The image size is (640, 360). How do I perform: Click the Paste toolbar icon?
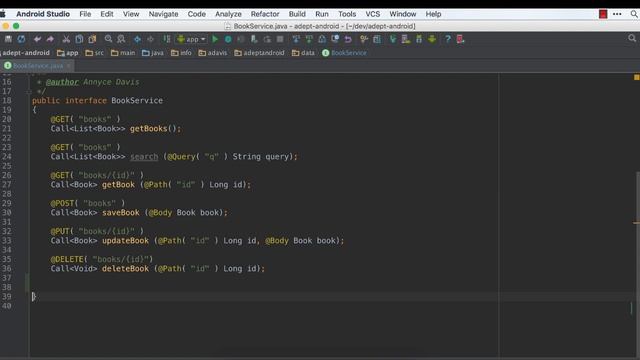coord(92,39)
